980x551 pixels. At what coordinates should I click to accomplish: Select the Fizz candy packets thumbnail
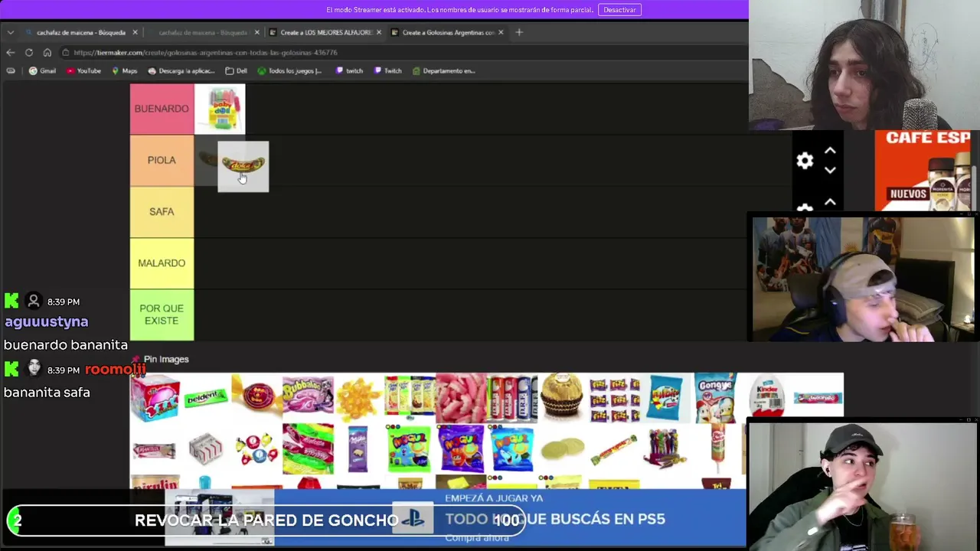point(614,397)
